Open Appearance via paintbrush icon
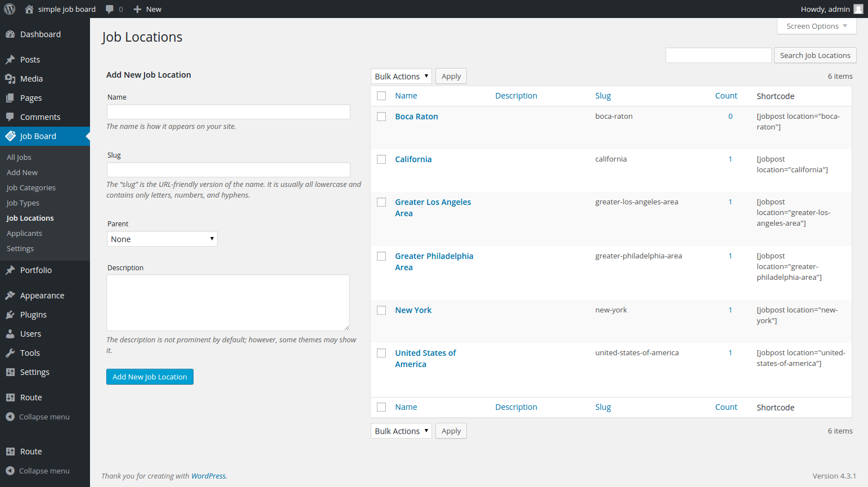Screen dimensions: 868x487 point(10,296)
